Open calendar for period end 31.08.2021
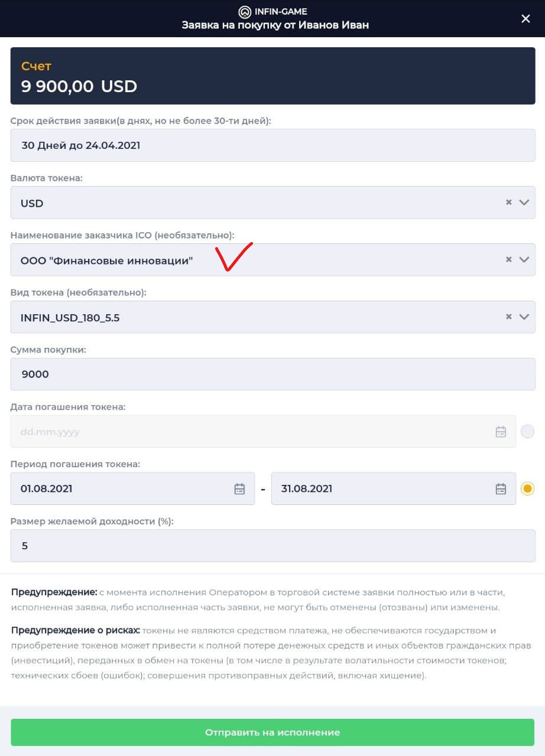Image resolution: width=545 pixels, height=756 pixels. (x=501, y=488)
